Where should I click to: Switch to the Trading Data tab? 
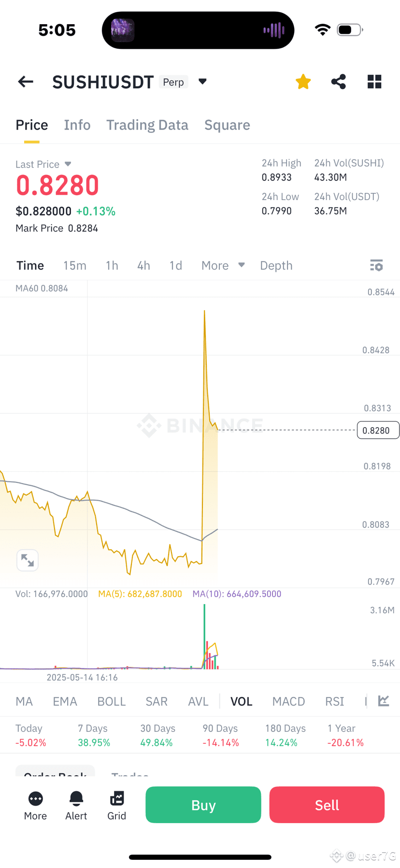pos(147,125)
